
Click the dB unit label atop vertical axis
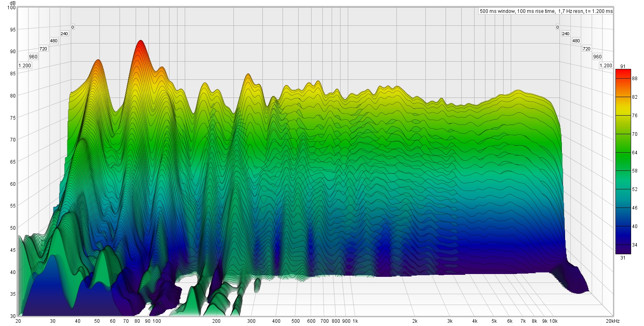[x=12, y=2]
